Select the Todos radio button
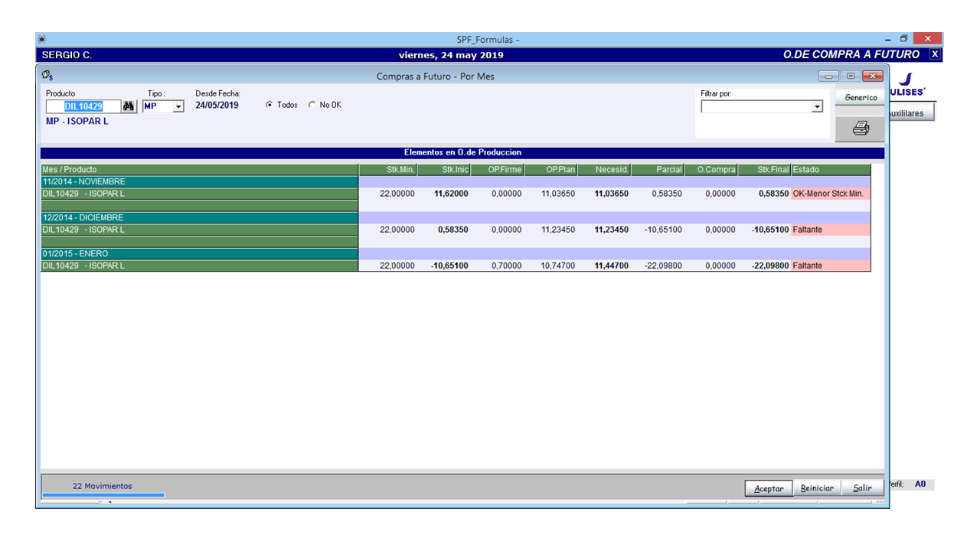 click(271, 105)
